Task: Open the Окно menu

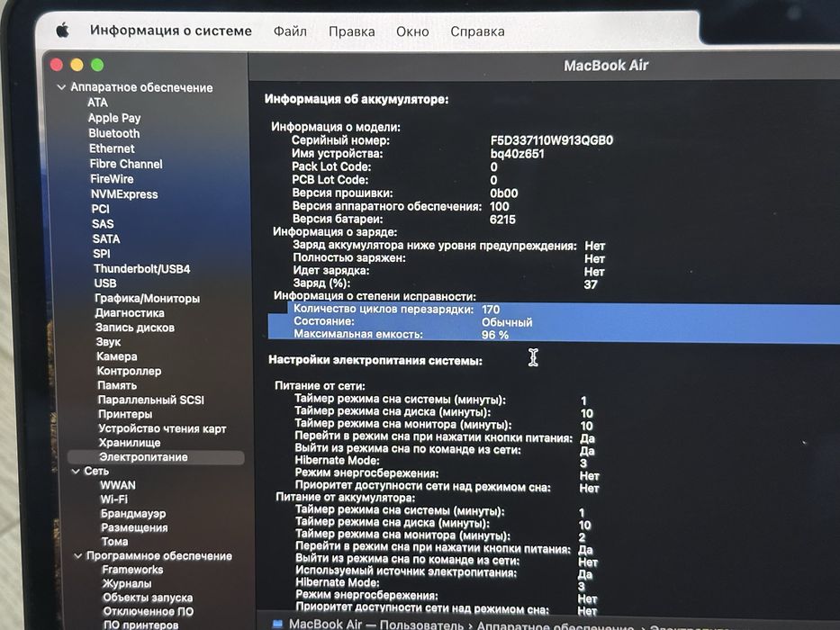Action: point(412,31)
